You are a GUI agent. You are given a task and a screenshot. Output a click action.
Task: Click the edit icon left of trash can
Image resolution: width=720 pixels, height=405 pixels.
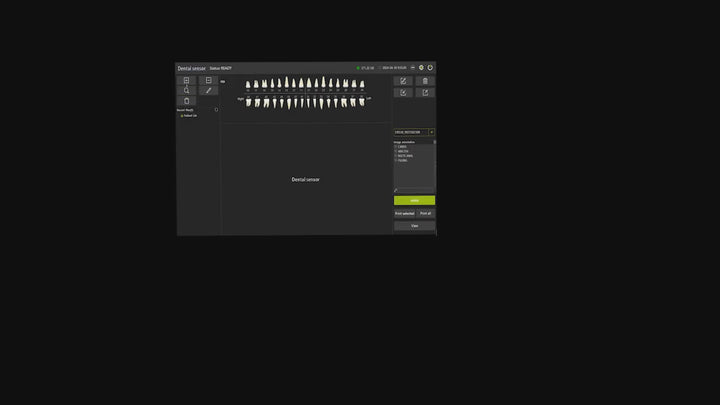(403, 81)
